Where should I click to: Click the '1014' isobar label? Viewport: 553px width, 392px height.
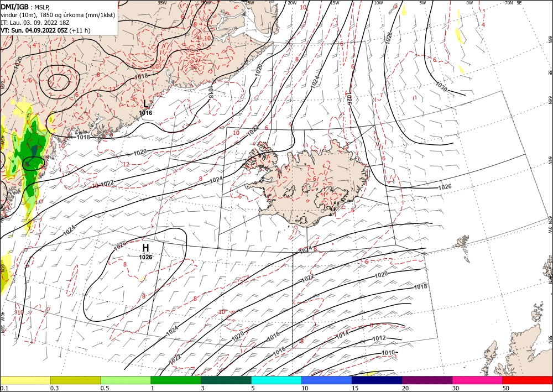[342, 334]
